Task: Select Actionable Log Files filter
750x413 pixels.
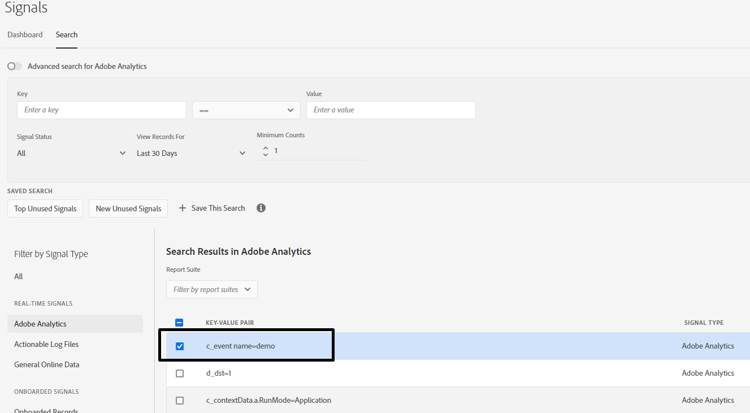Action: 46,344
